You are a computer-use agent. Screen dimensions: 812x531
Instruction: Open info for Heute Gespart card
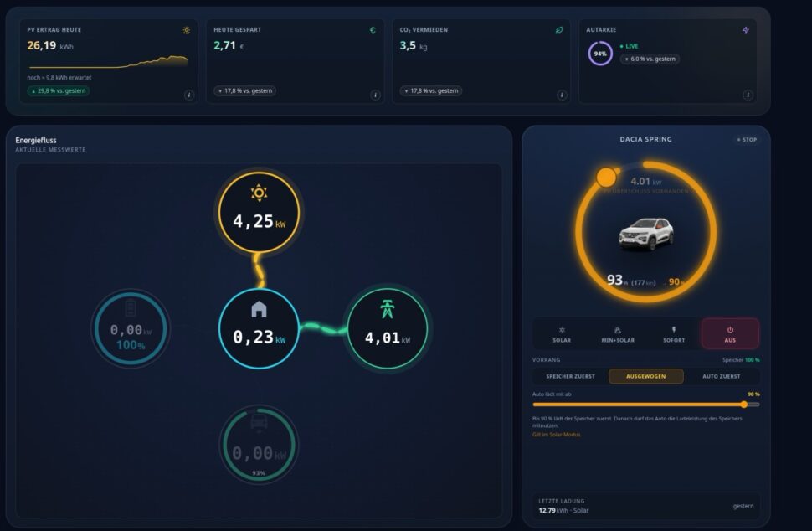pyautogui.click(x=376, y=95)
